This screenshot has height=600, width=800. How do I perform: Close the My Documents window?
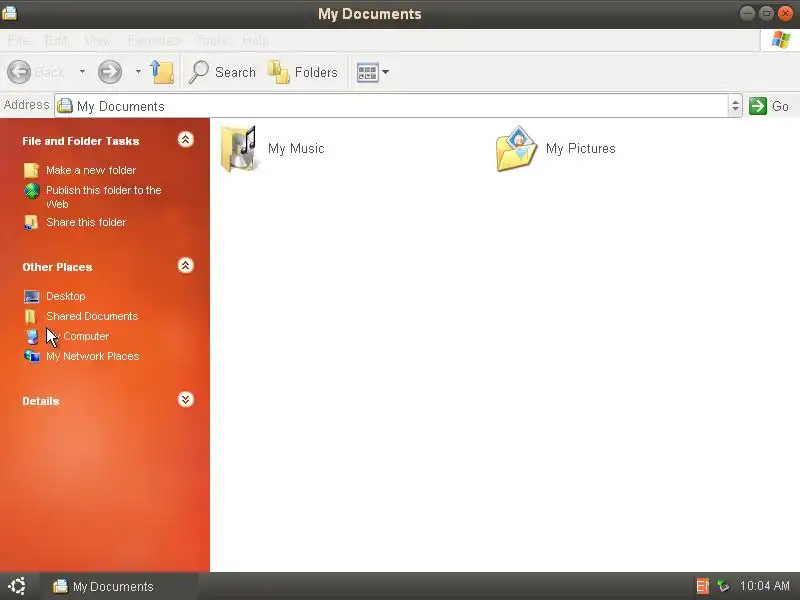point(786,13)
